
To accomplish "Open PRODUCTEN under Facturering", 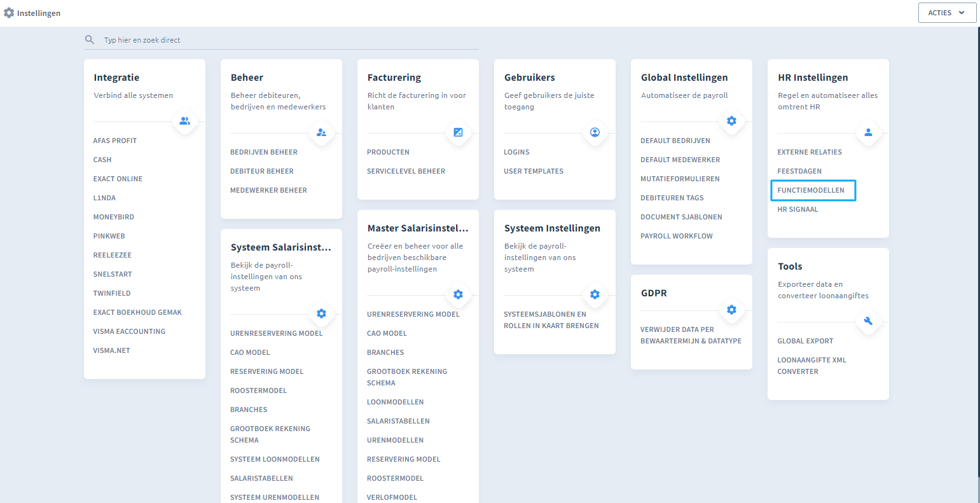I will coord(388,152).
